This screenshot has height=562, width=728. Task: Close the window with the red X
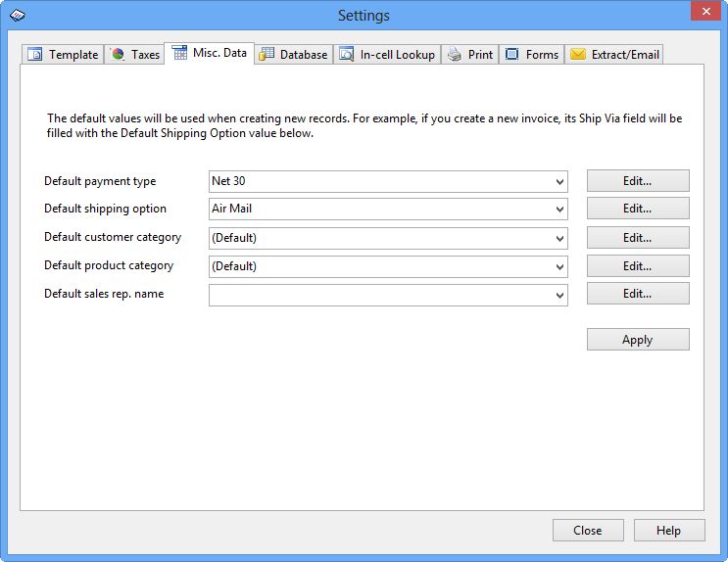[x=705, y=11]
